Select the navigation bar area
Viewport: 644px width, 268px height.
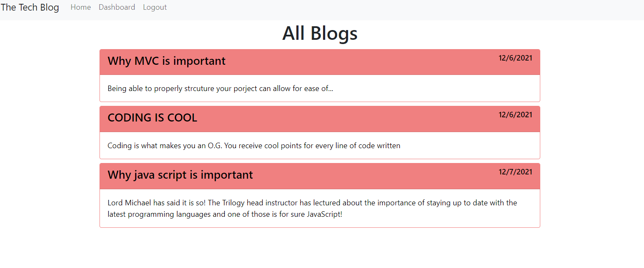coord(322,7)
